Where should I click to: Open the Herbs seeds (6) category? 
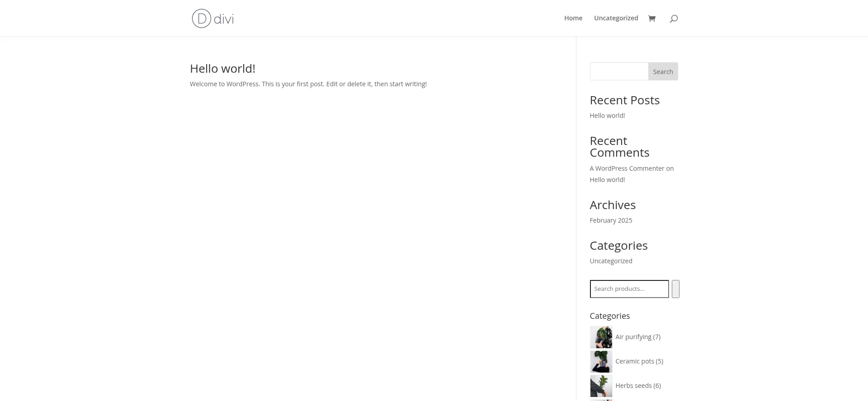(x=638, y=386)
